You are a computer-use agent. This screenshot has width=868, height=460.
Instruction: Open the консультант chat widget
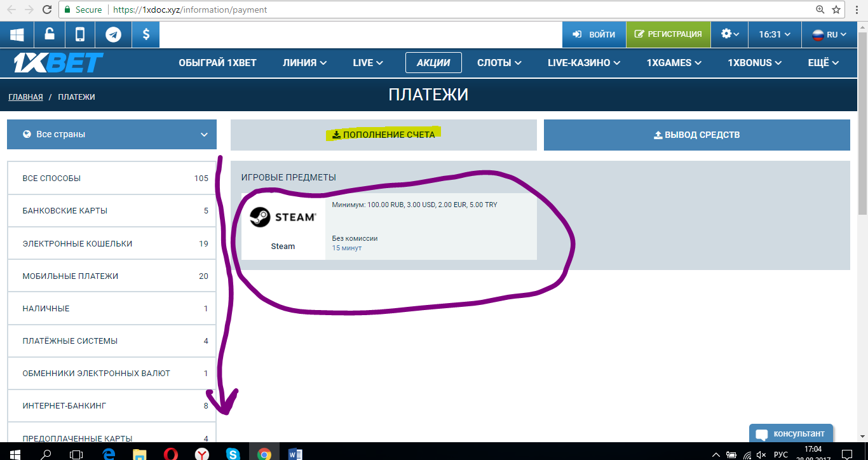tap(791, 434)
